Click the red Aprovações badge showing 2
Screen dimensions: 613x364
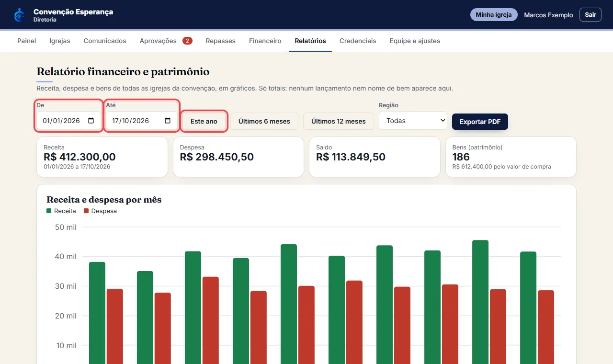tap(187, 41)
